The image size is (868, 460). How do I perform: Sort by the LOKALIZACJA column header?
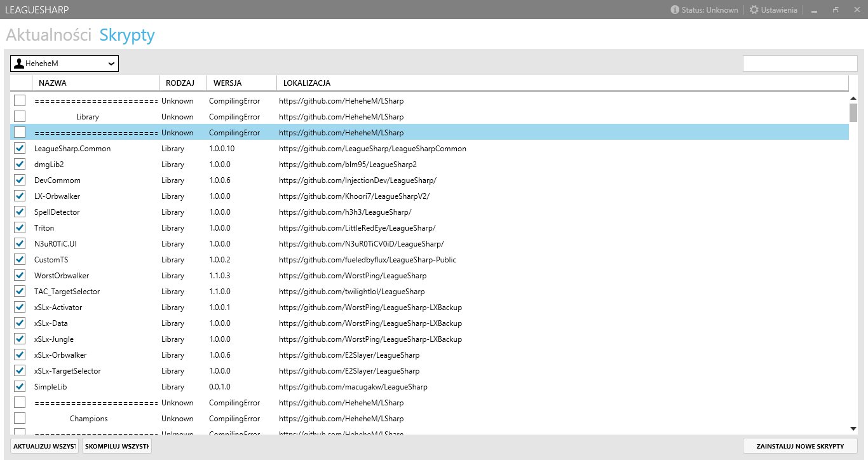click(x=562, y=83)
